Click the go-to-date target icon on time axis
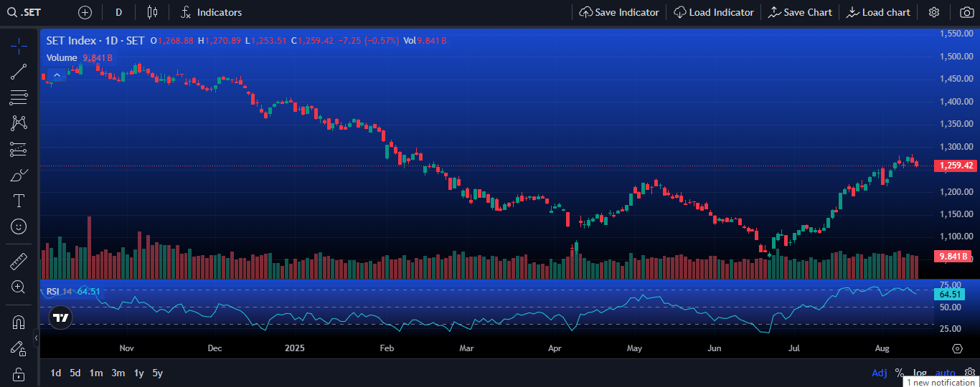This screenshot has height=387, width=980. click(x=957, y=348)
